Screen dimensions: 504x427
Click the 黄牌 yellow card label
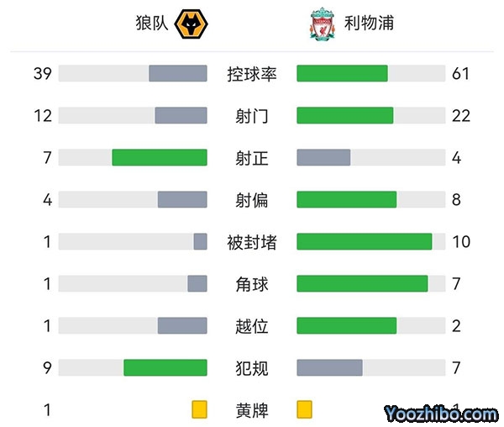[x=252, y=410]
